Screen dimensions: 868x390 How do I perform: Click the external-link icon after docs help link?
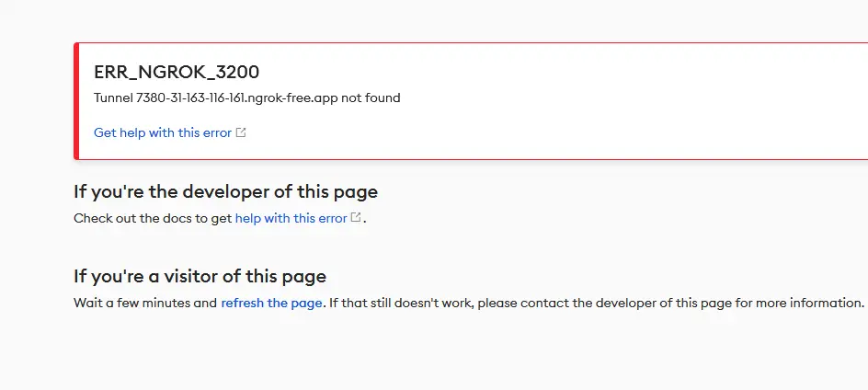[356, 218]
